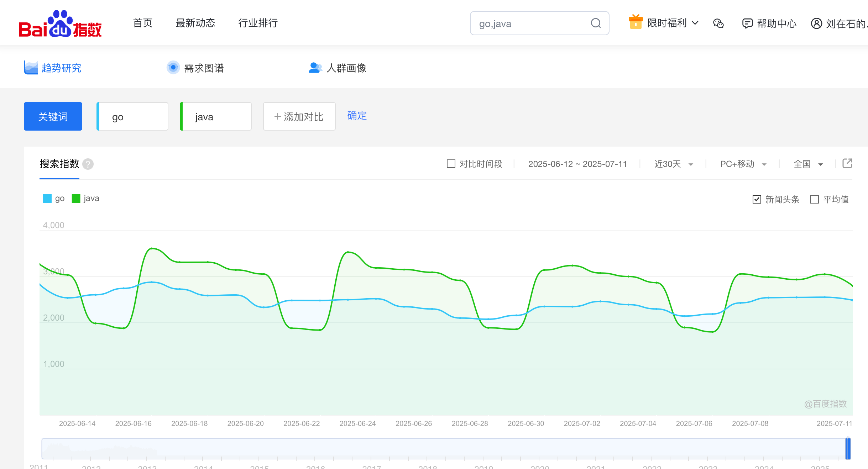Toggle the 对比时间段 checkbox
868x469 pixels.
point(451,164)
